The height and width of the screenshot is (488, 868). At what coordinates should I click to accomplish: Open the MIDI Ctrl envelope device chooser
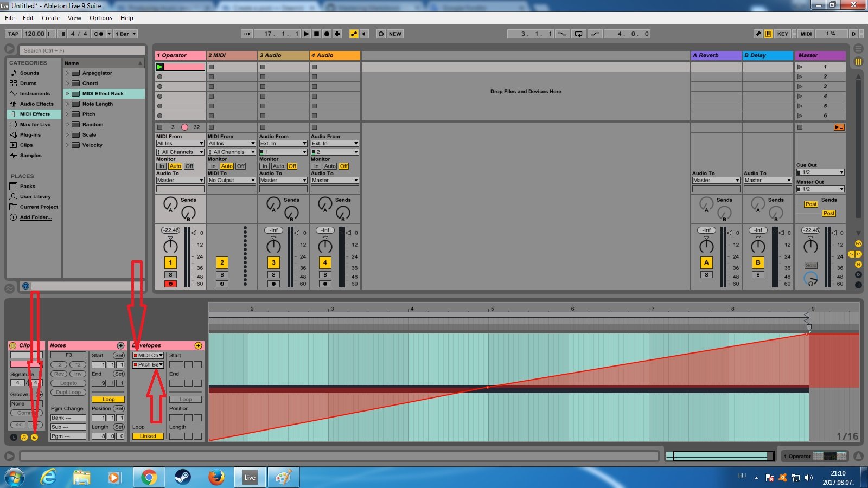[148, 356]
